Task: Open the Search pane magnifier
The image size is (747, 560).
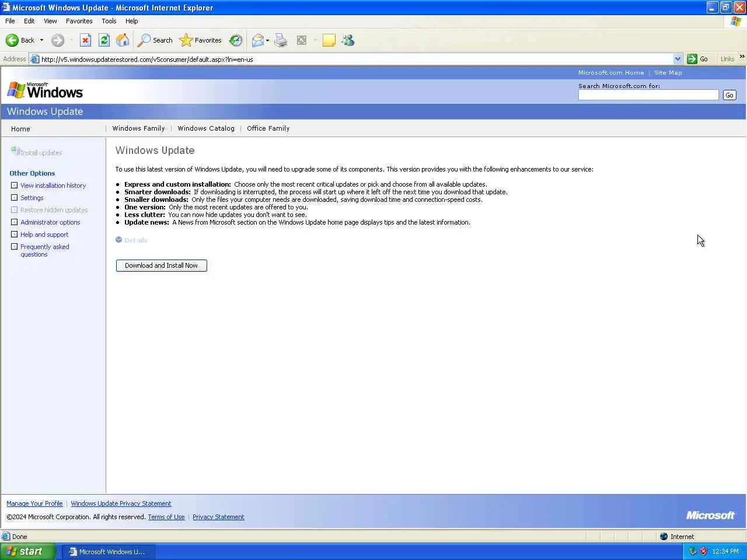Action: click(x=144, y=40)
